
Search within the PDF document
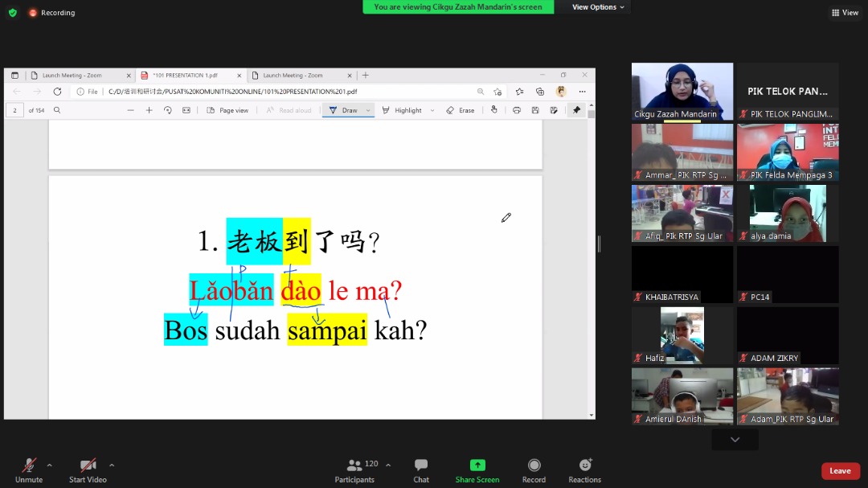57,110
